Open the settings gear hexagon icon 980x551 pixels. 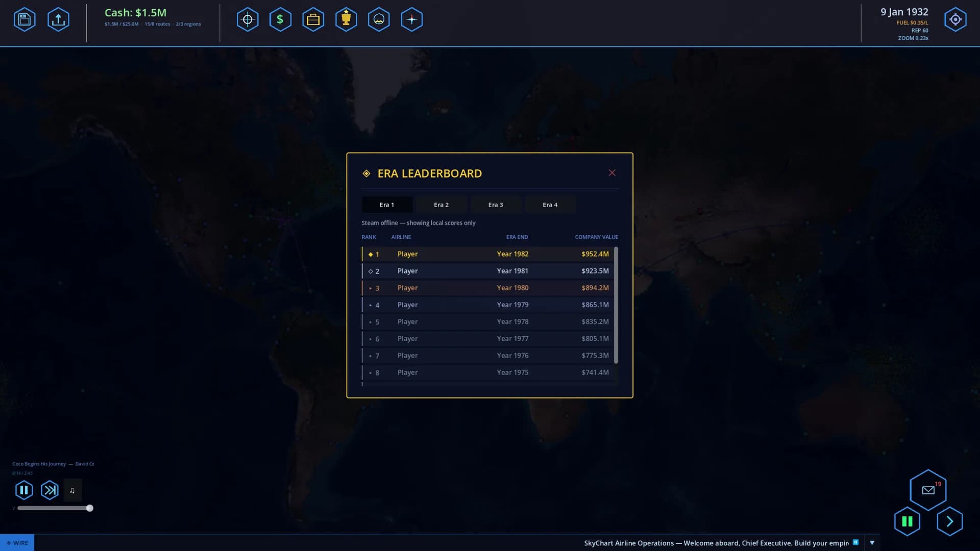(955, 19)
